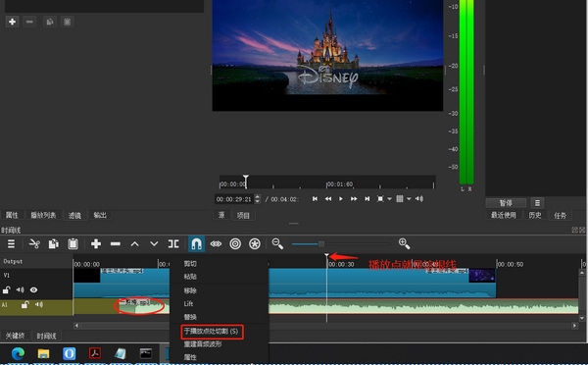Ripple delete with the timeline minus button
Image resolution: width=588 pixels, height=365 pixels.
(116, 244)
